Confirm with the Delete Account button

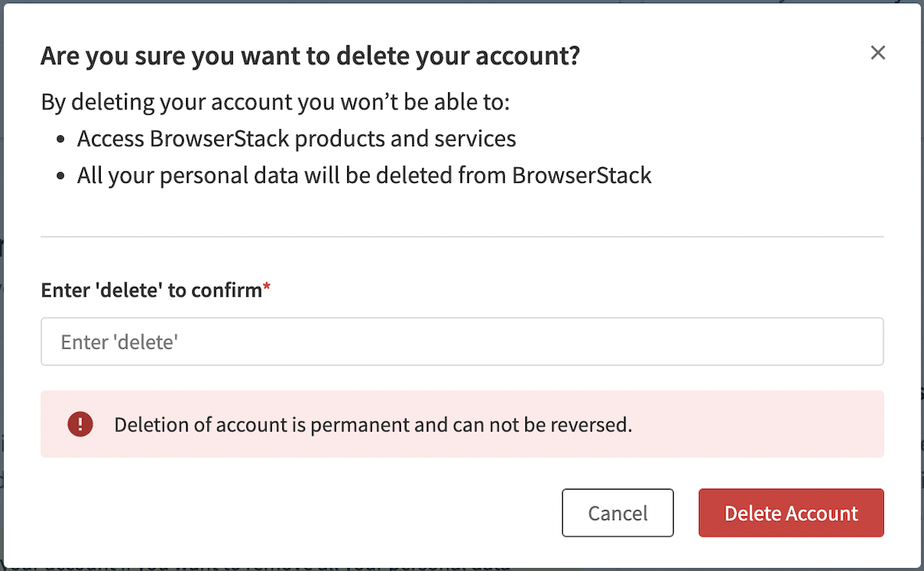pos(791,513)
